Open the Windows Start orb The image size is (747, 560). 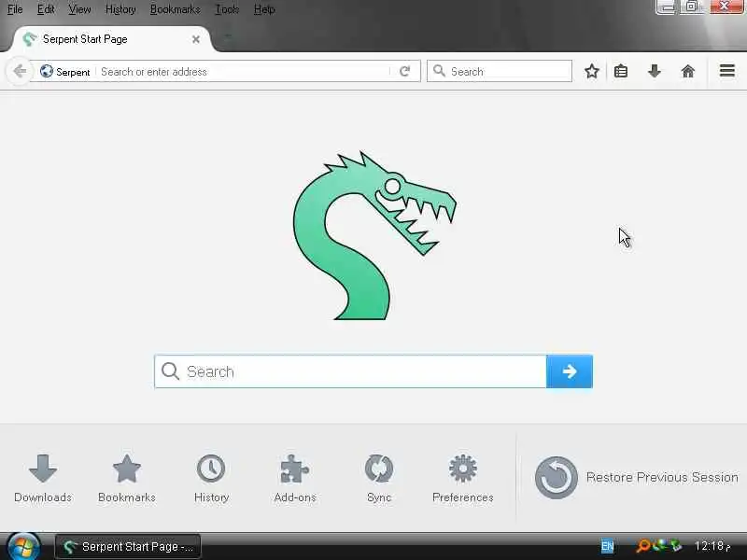(x=22, y=546)
